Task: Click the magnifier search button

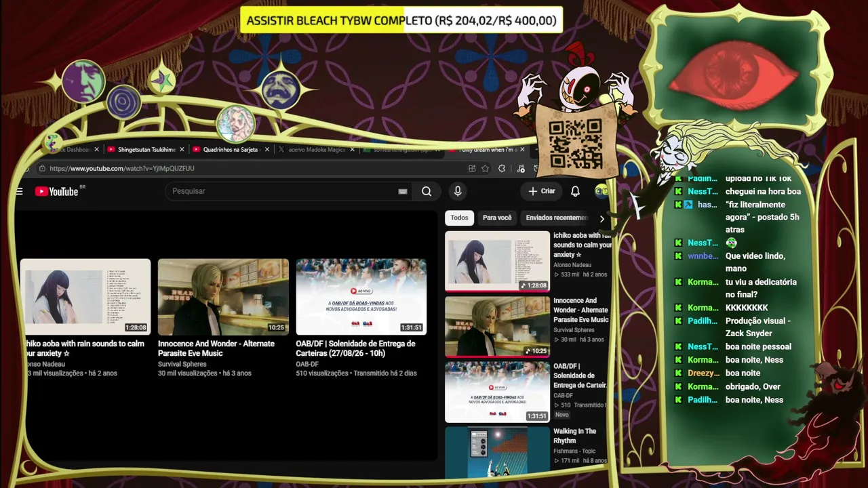Action: [427, 191]
